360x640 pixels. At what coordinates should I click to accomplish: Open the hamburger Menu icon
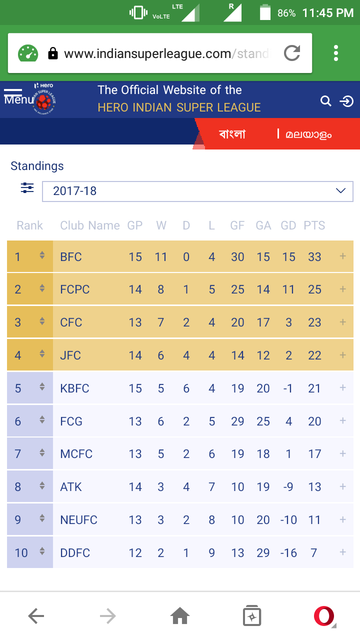16,96
